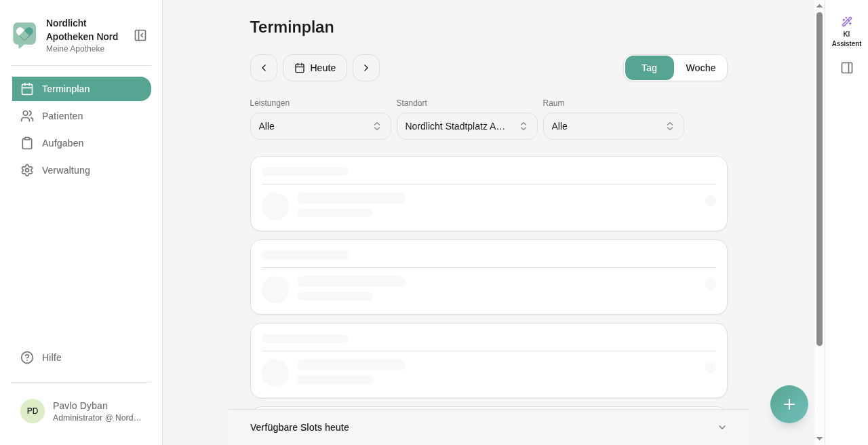The width and height of the screenshot is (868, 445).
Task: Switch to Tag view
Action: click(650, 68)
